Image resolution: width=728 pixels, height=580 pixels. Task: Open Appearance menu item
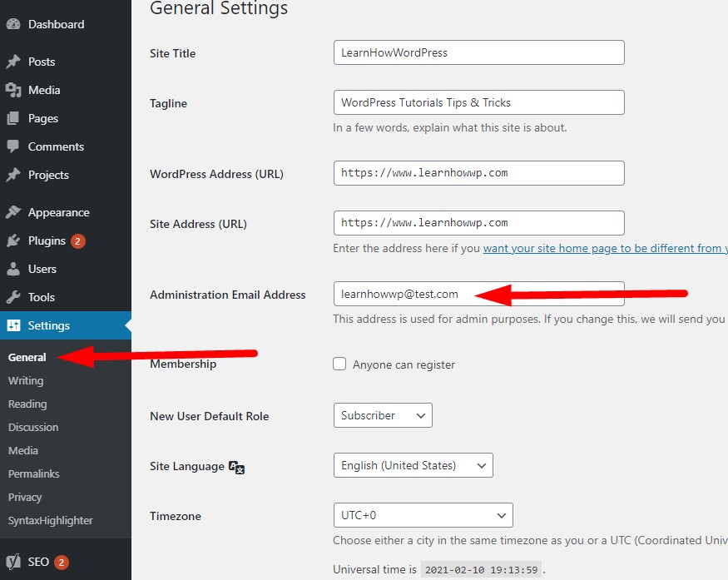tap(66, 212)
